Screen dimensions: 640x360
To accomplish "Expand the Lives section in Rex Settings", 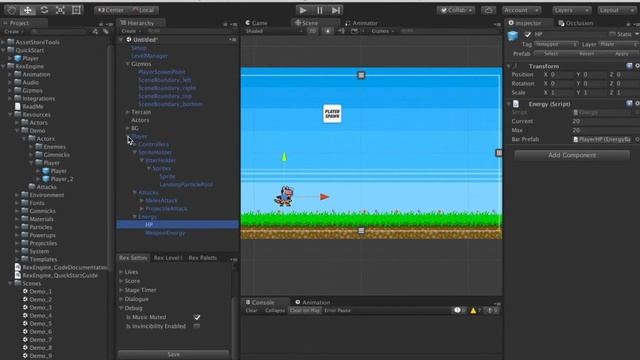I will [121, 272].
